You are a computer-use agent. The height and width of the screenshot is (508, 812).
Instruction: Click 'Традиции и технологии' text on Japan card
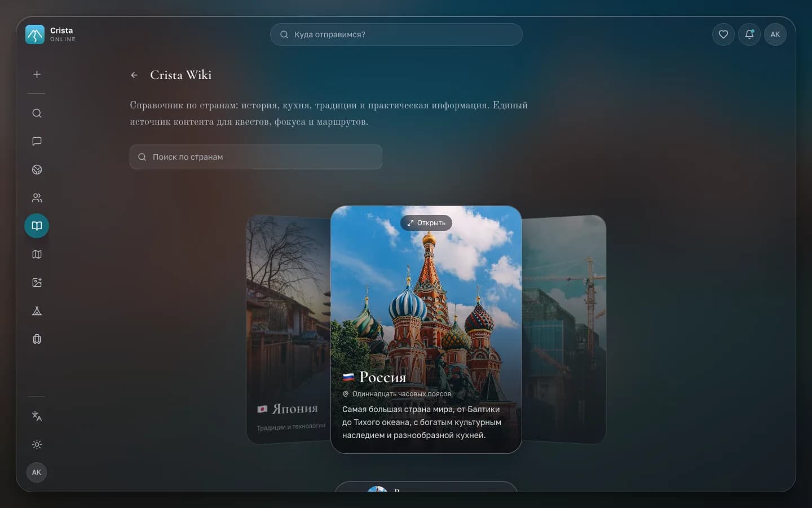pos(291,427)
